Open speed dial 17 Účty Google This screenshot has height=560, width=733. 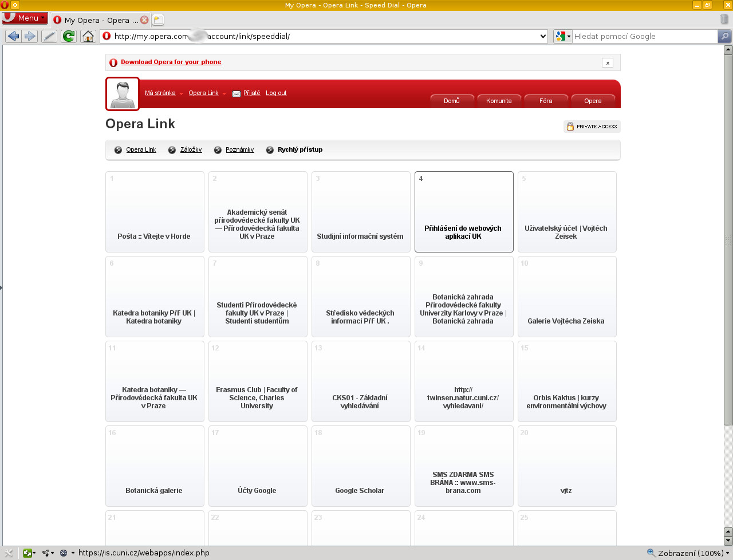point(258,466)
